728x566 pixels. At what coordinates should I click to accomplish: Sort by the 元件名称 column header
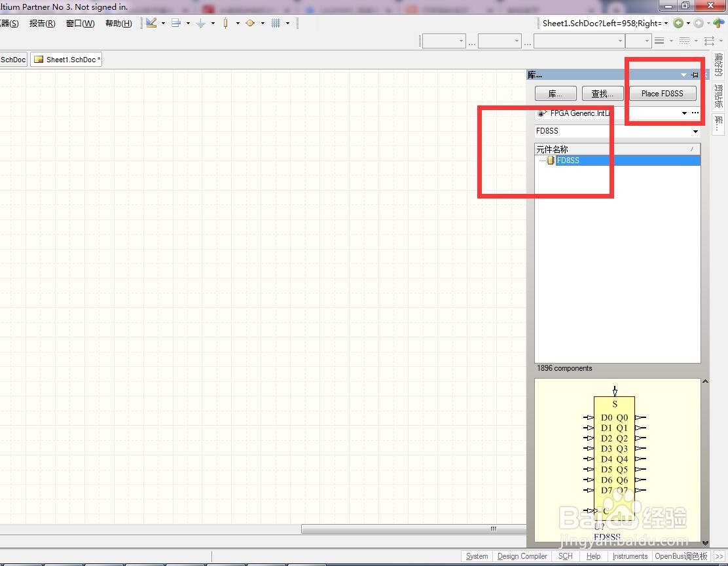[617, 149]
